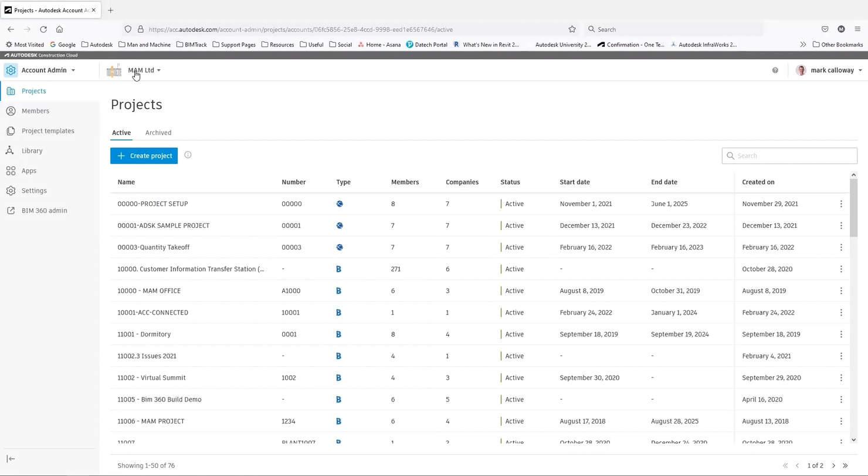The image size is (868, 476).
Task: Switch to the Archived projects tab
Action: click(158, 132)
